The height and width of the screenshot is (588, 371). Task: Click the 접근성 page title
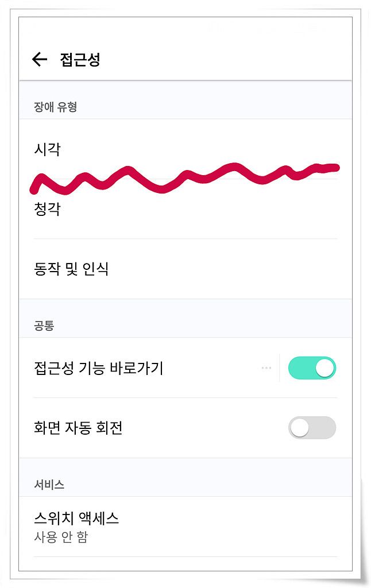(x=80, y=59)
